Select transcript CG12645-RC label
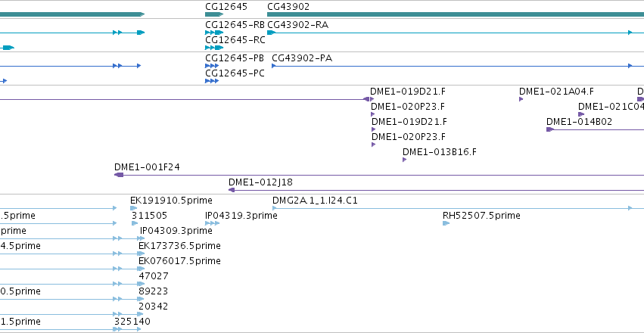The width and height of the screenshot is (644, 333). point(235,40)
